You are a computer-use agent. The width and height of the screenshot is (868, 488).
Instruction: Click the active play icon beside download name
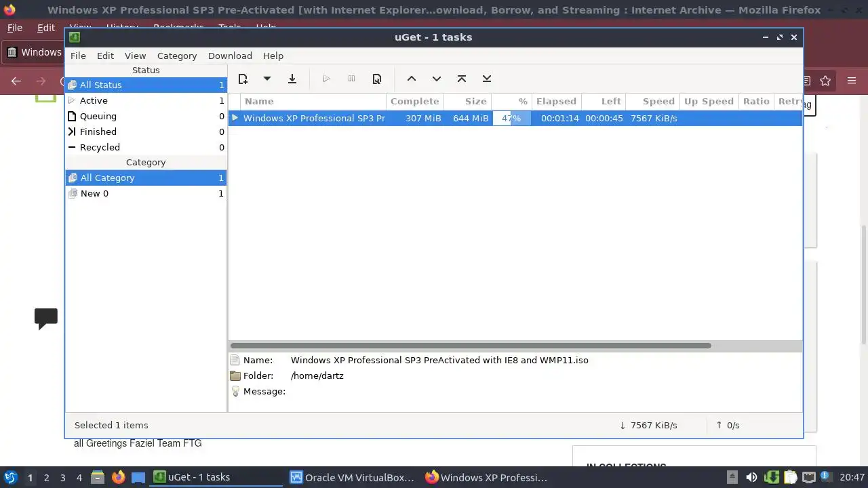point(235,118)
